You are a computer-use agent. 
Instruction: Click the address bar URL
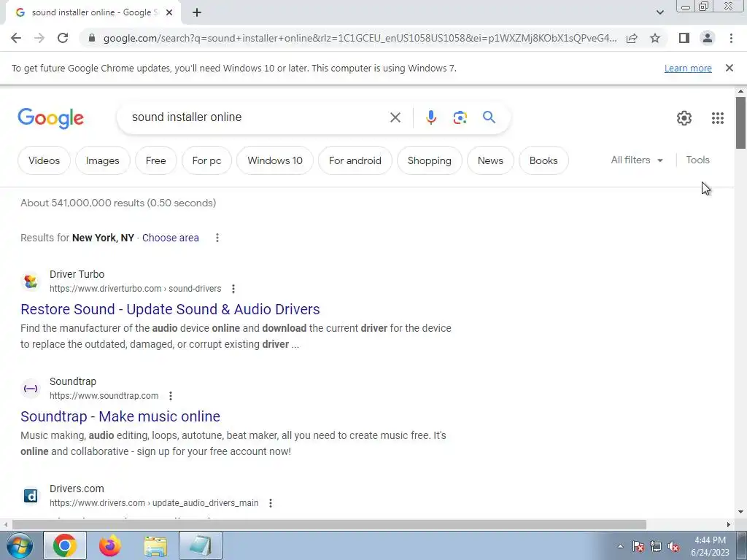[x=360, y=38]
